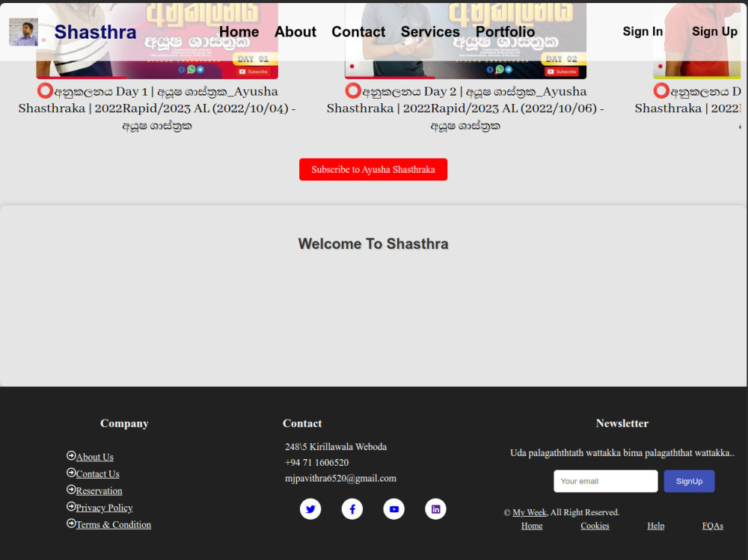Click arrow icon beside Reservation

pyautogui.click(x=71, y=490)
